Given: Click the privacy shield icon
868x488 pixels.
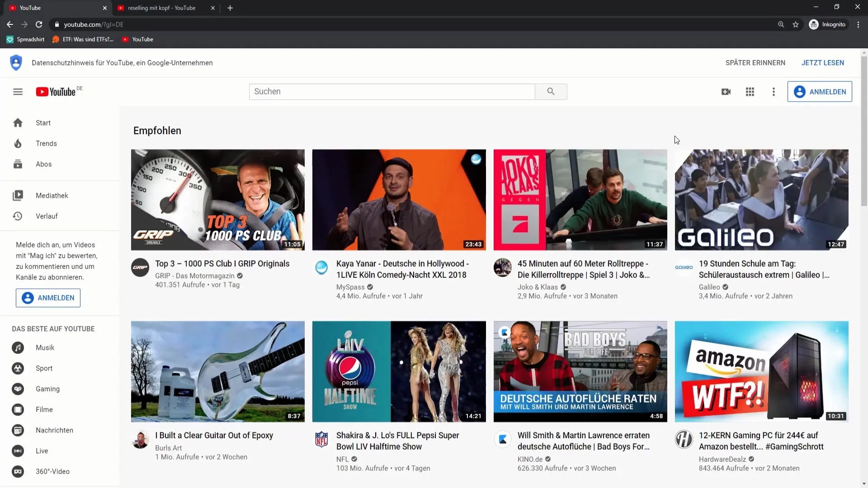Looking at the screenshot, I should click(16, 63).
